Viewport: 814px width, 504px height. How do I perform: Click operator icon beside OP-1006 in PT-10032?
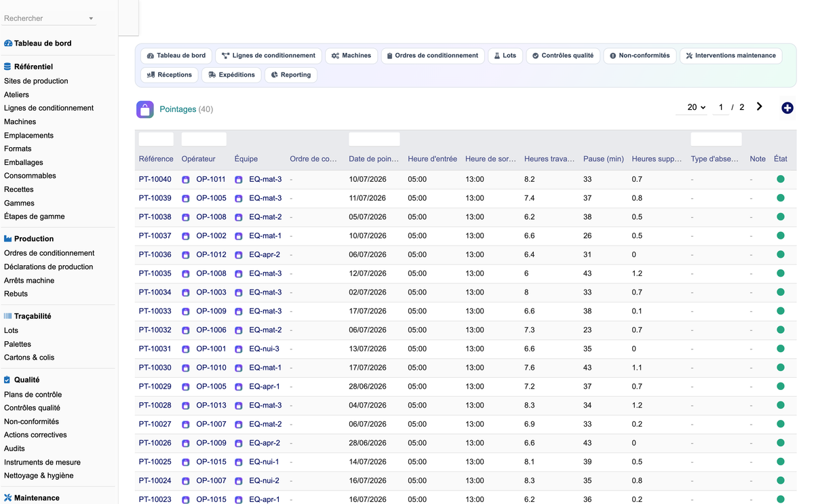186,330
